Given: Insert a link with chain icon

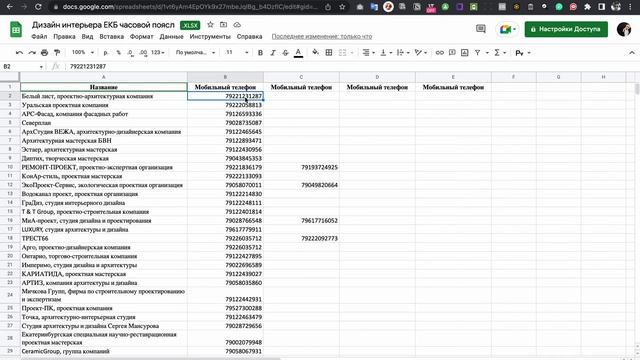Looking at the screenshot, I should pyautogui.click(x=440, y=53).
